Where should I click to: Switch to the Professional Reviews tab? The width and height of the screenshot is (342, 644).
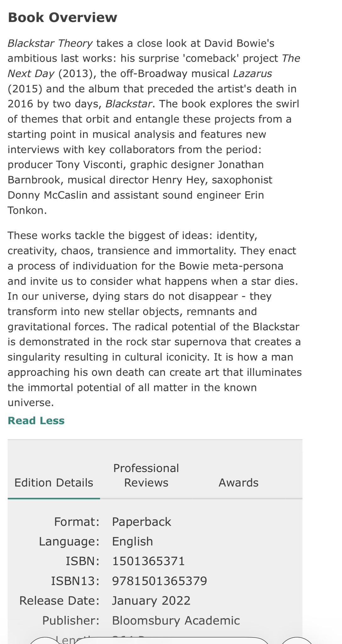[x=146, y=475]
